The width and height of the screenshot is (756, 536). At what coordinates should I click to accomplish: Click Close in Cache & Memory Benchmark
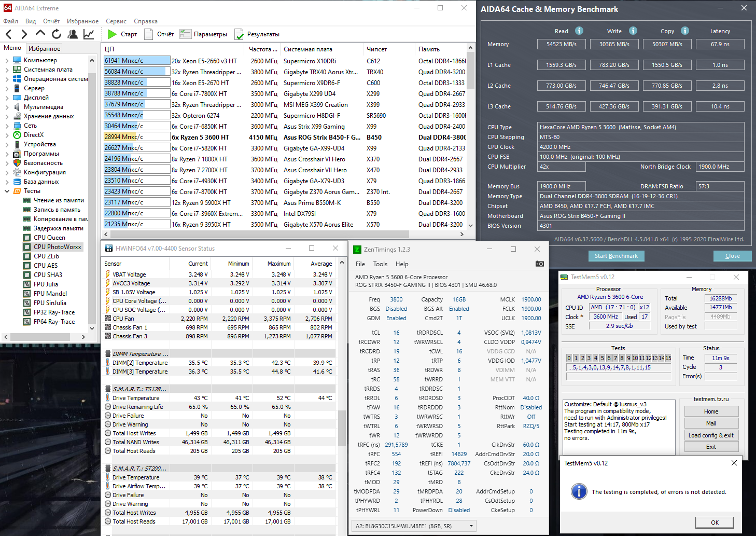coord(732,256)
